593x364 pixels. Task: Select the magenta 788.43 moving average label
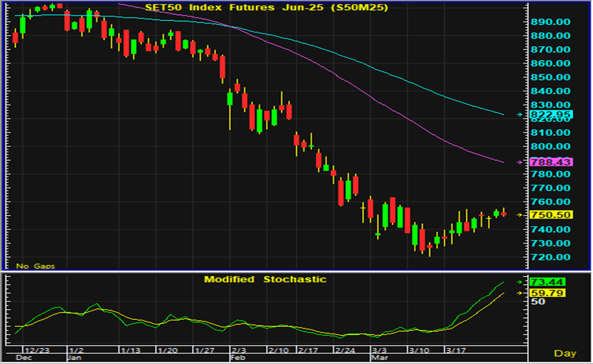coord(552,162)
